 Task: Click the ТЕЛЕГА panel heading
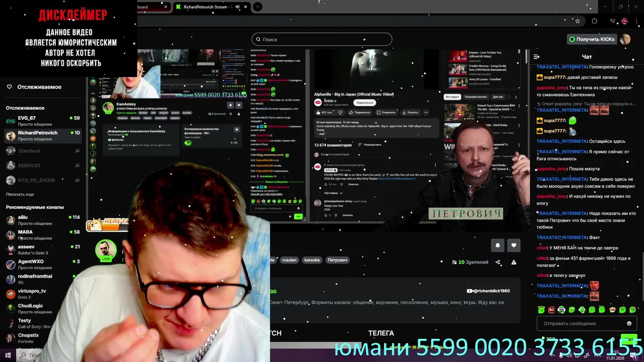(381, 333)
